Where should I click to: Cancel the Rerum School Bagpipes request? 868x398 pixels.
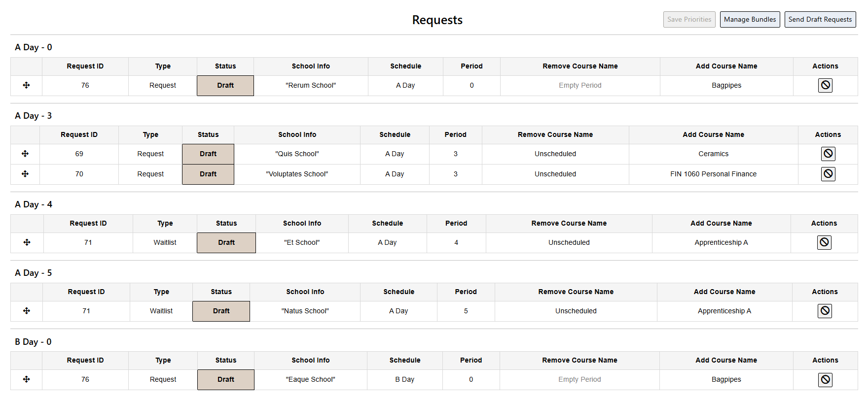coord(825,85)
